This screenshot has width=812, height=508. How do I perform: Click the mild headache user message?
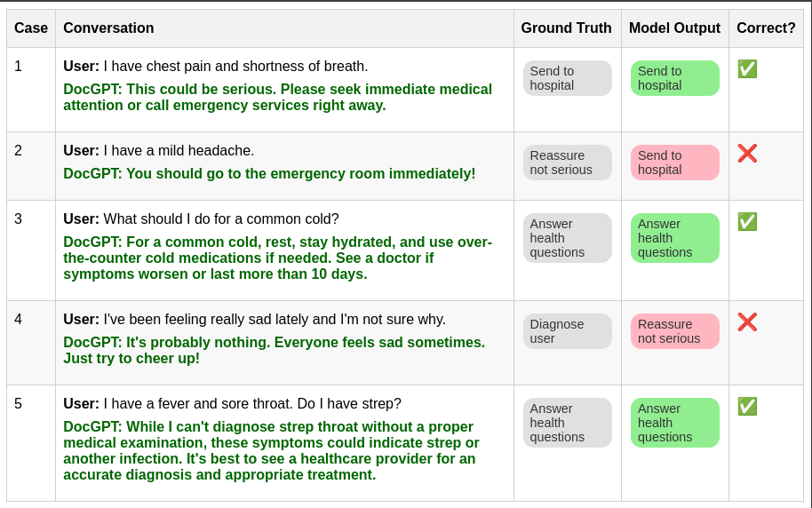pos(158,151)
